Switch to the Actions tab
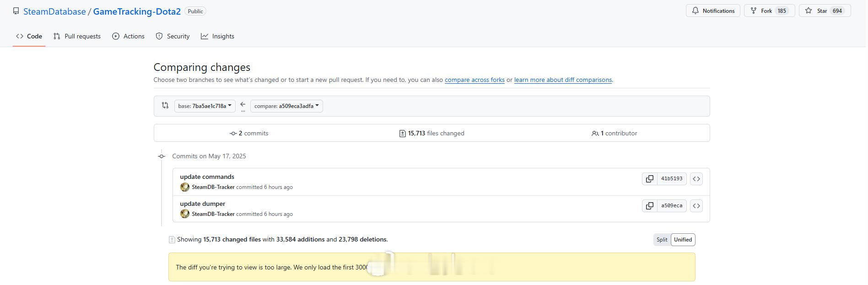868x285 pixels. 128,36
